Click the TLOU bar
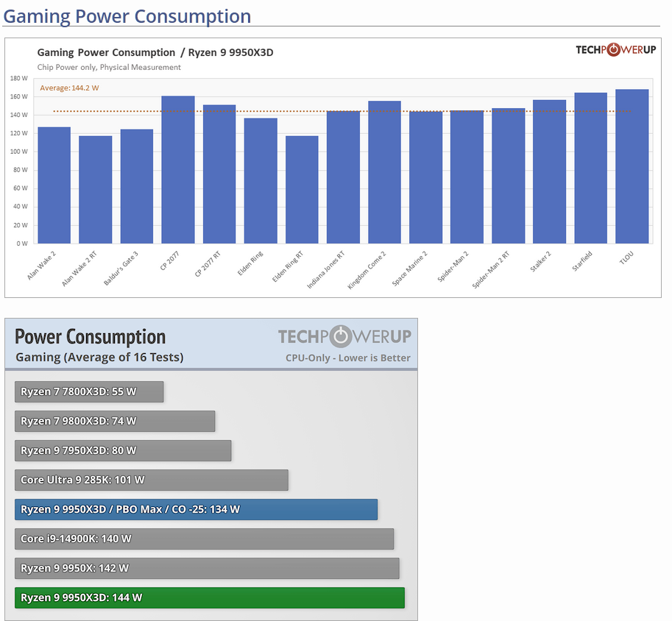The height and width of the screenshot is (621, 672). coord(632,166)
